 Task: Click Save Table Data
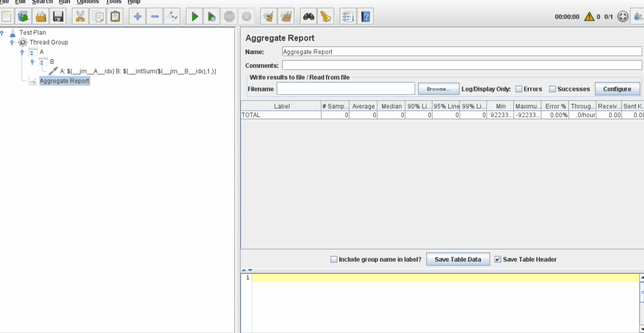coord(458,259)
